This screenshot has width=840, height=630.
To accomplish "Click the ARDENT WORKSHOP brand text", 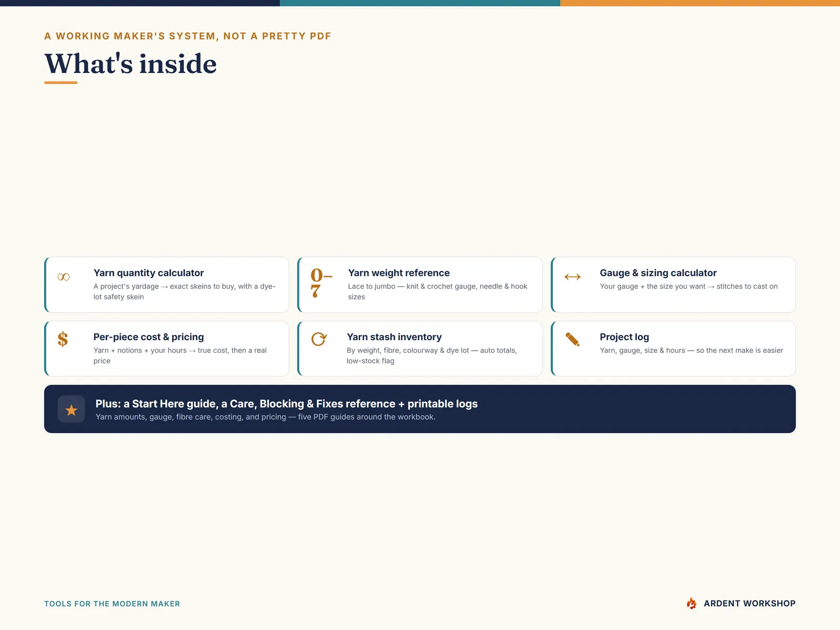I will pos(750,604).
